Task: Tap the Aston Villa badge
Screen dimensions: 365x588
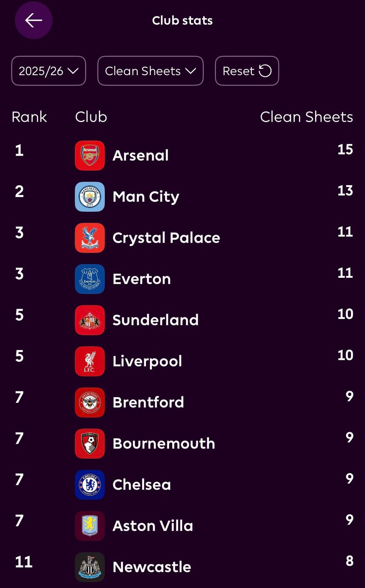Action: 90,526
